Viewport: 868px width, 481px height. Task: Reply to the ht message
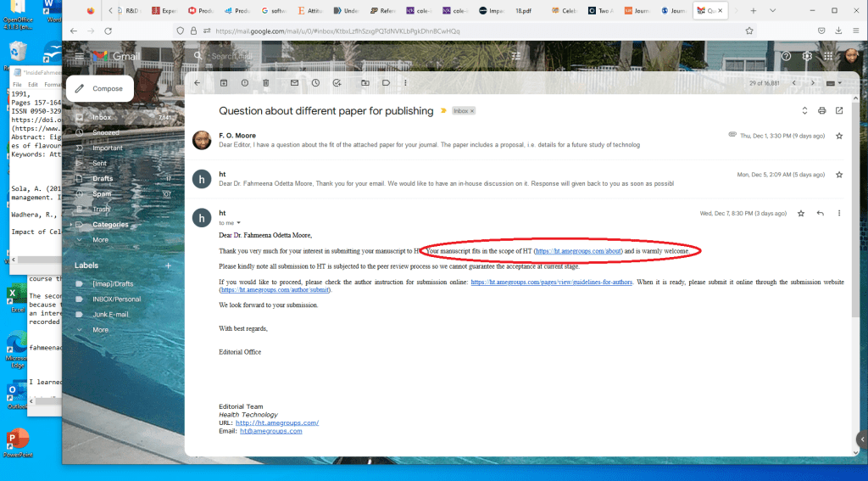point(820,213)
